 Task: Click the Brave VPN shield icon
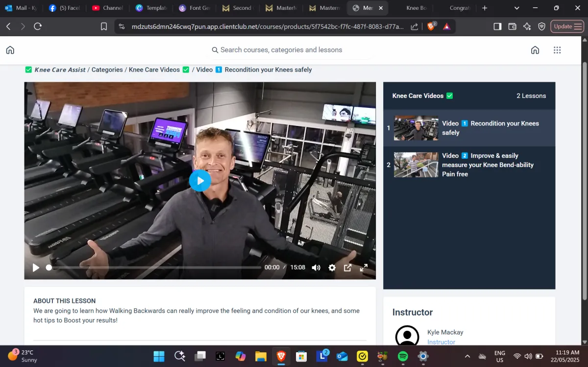[541, 26]
